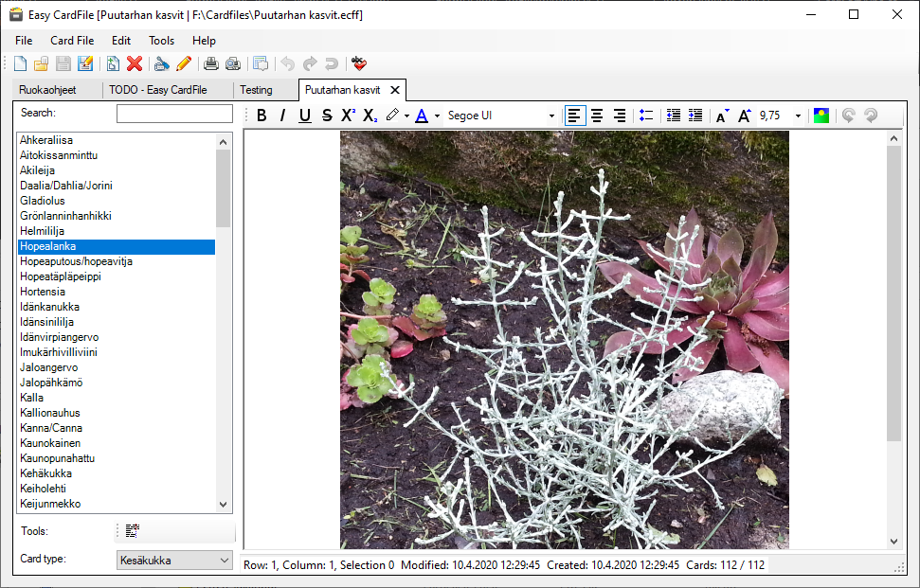Select the Gladiolus card

[117, 201]
